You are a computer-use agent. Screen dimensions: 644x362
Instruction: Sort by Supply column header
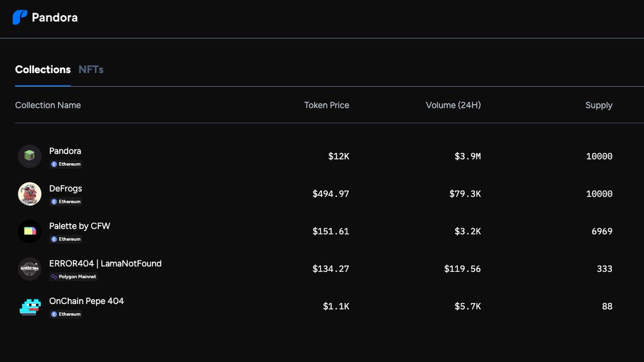tap(599, 105)
